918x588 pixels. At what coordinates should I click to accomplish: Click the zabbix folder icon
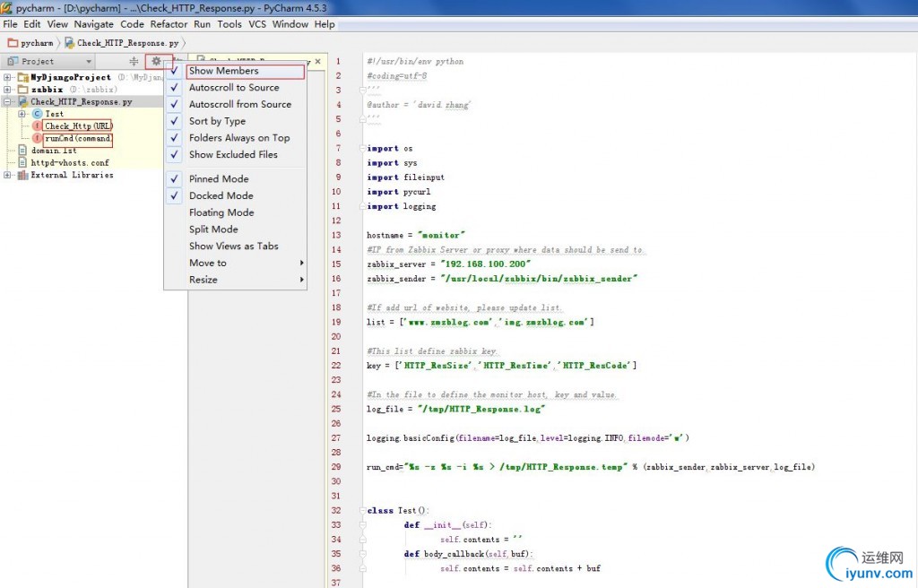[x=23, y=90]
